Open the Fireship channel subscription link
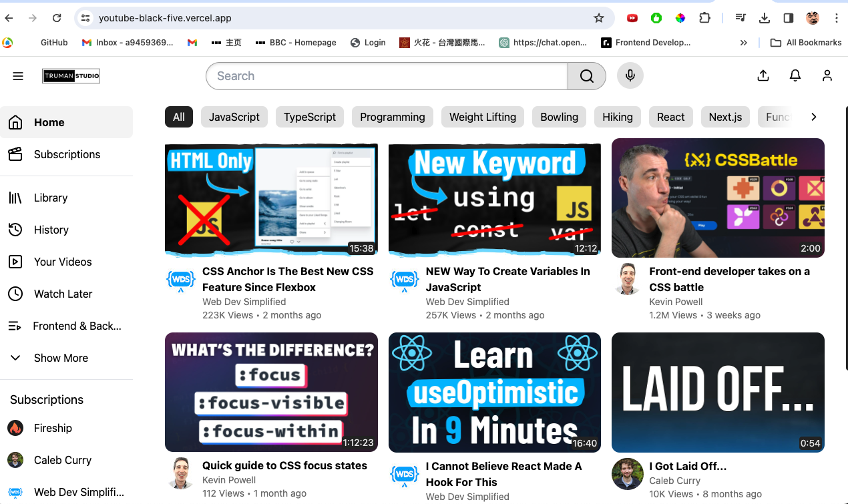 coord(53,428)
